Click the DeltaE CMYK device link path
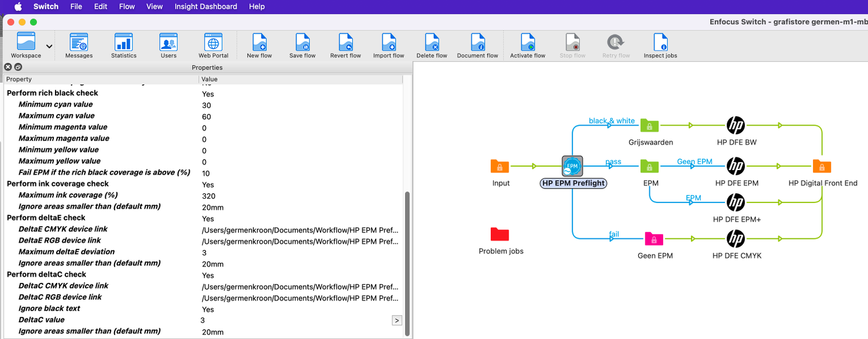The image size is (868, 339). pos(300,230)
